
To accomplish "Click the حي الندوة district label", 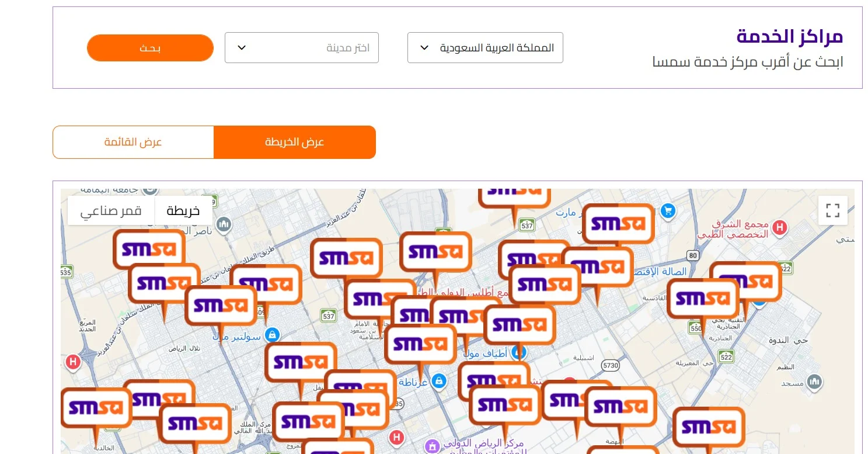I will tap(787, 340).
